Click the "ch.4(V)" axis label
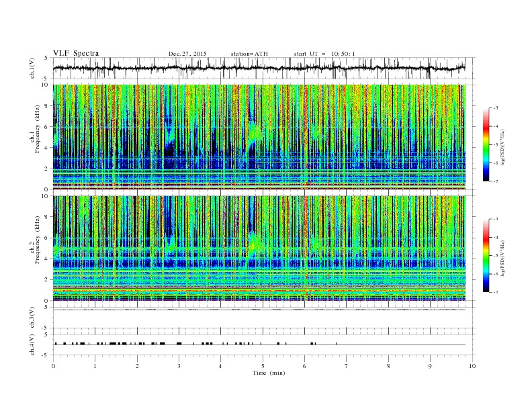The height and width of the screenshot is (411, 532). (x=32, y=345)
